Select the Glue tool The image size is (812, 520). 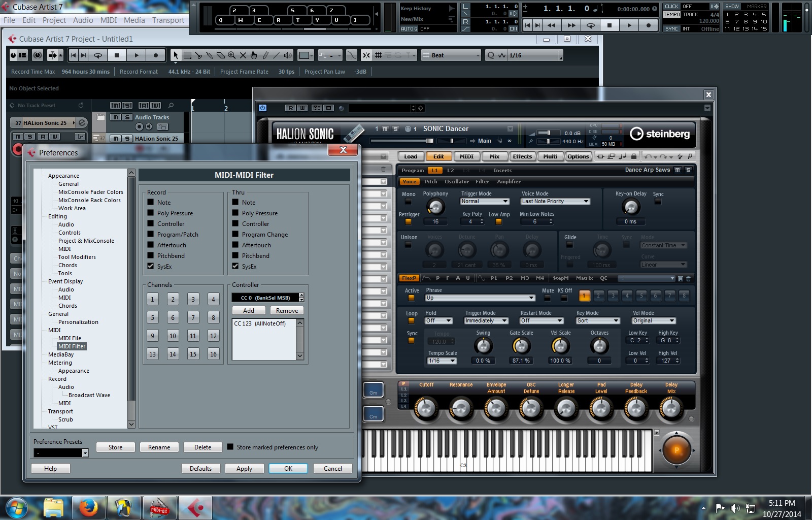point(210,55)
